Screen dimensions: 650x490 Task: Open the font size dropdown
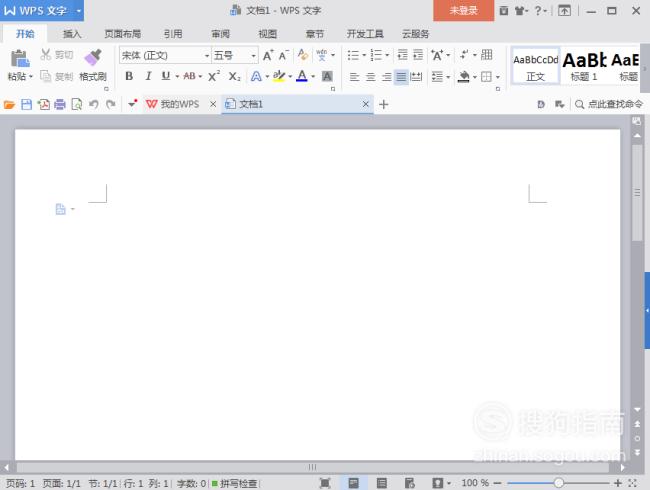point(253,55)
